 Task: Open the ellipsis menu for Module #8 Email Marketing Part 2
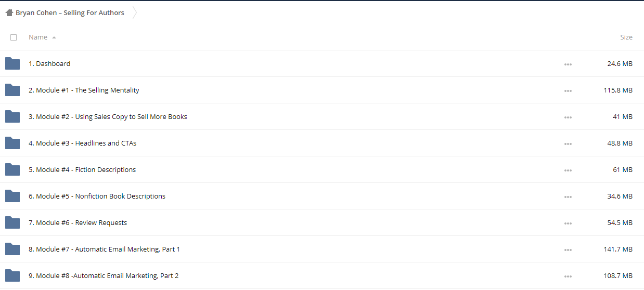pos(568,276)
